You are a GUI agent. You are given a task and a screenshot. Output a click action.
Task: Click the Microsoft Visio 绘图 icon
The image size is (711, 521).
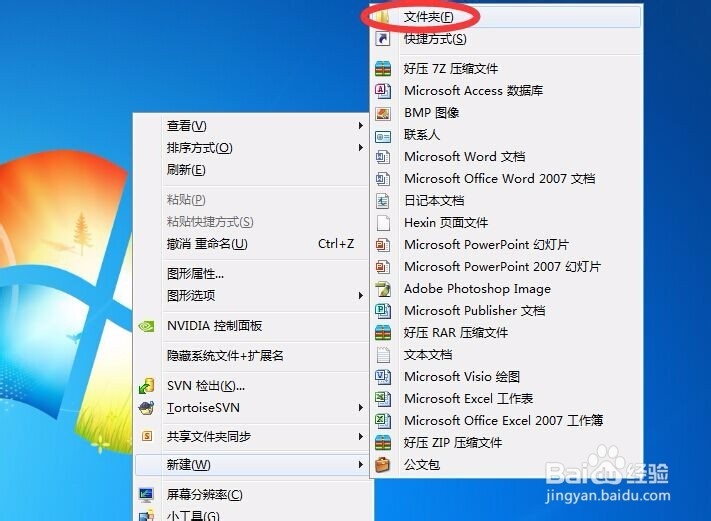(383, 376)
